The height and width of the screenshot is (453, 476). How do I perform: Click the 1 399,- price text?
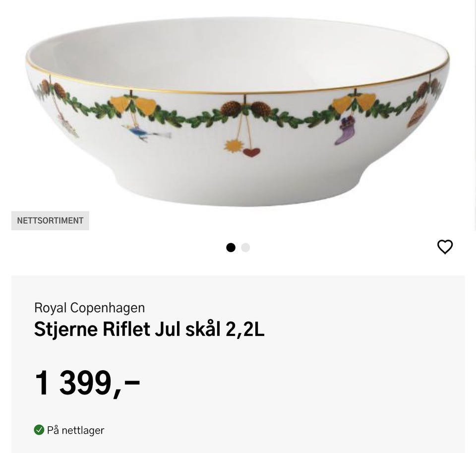(x=87, y=383)
